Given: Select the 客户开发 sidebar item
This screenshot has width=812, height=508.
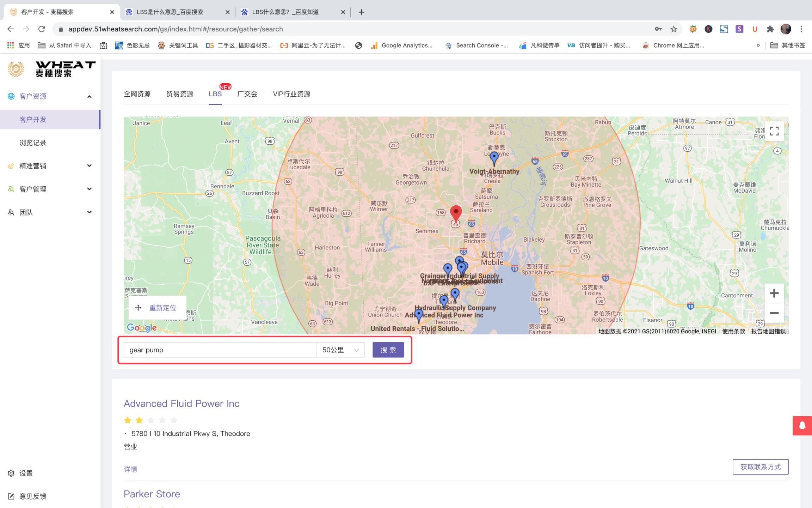Looking at the screenshot, I should tap(50, 120).
